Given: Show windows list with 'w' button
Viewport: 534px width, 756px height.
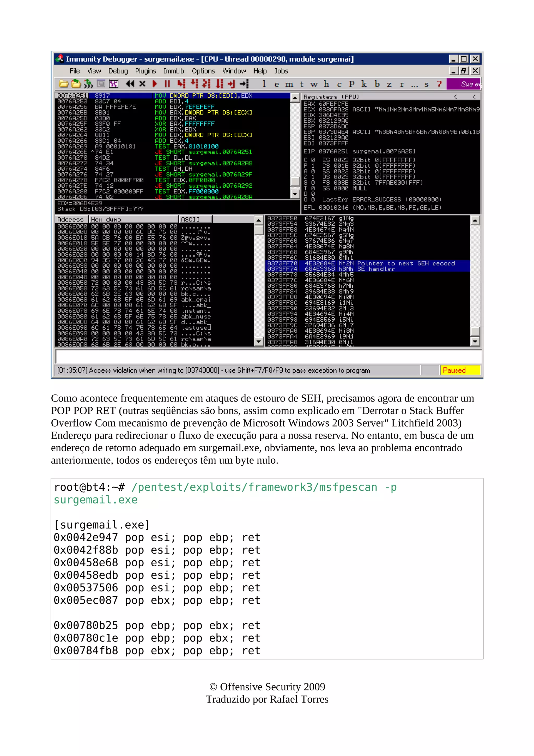Looking at the screenshot, I should click(x=314, y=84).
